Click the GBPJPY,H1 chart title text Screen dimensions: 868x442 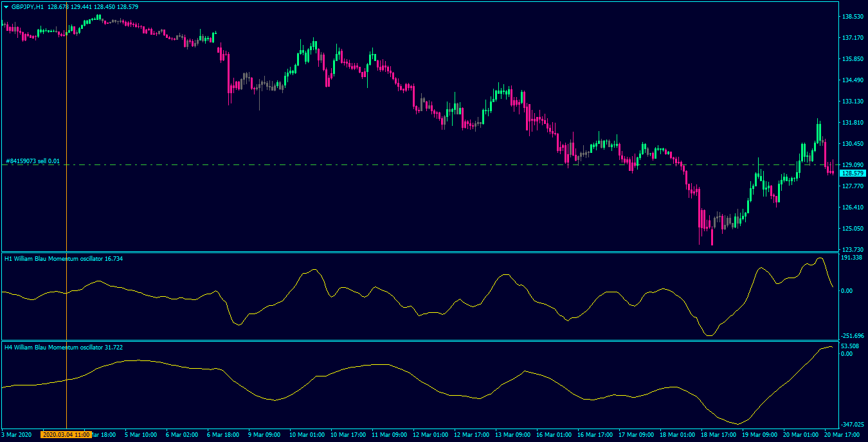(28, 6)
